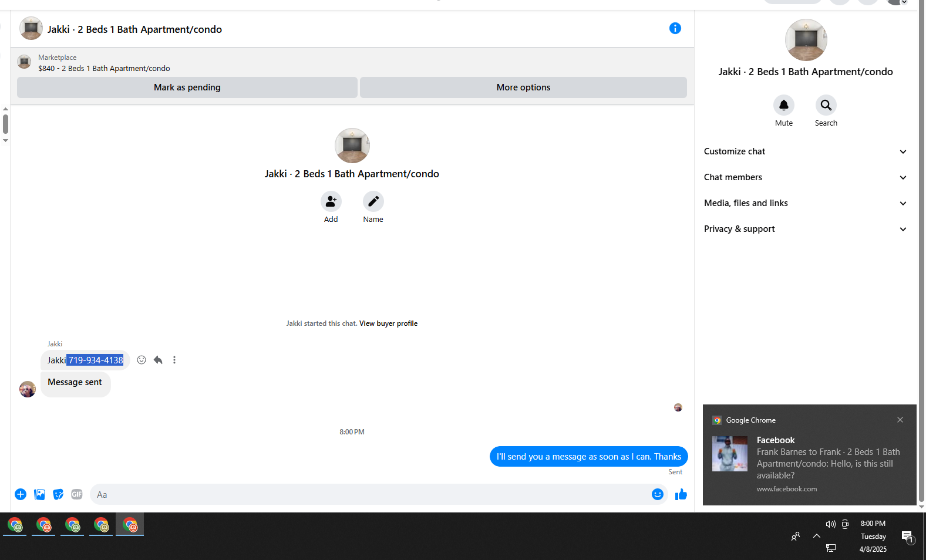Click chat title in right info panel
The height and width of the screenshot is (560, 926).
tap(806, 72)
